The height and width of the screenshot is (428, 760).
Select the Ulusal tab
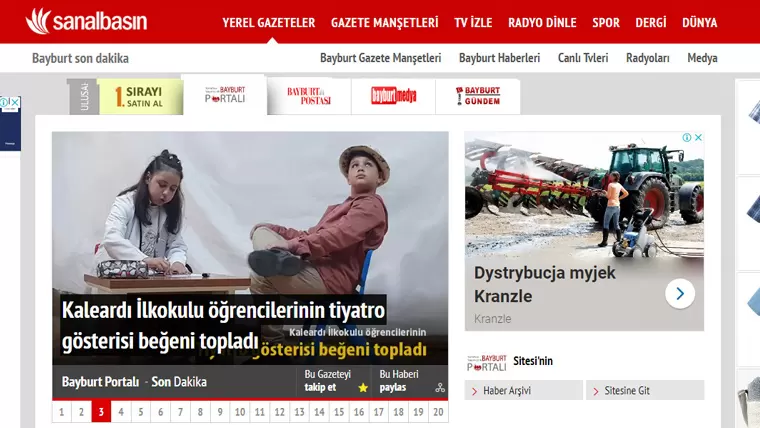pyautogui.click(x=83, y=96)
